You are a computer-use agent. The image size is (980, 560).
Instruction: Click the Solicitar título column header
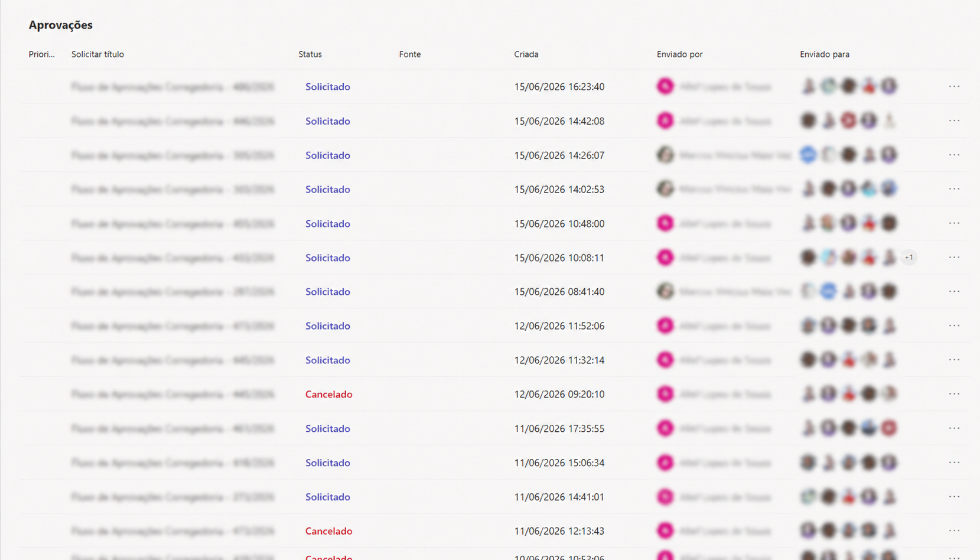[97, 54]
